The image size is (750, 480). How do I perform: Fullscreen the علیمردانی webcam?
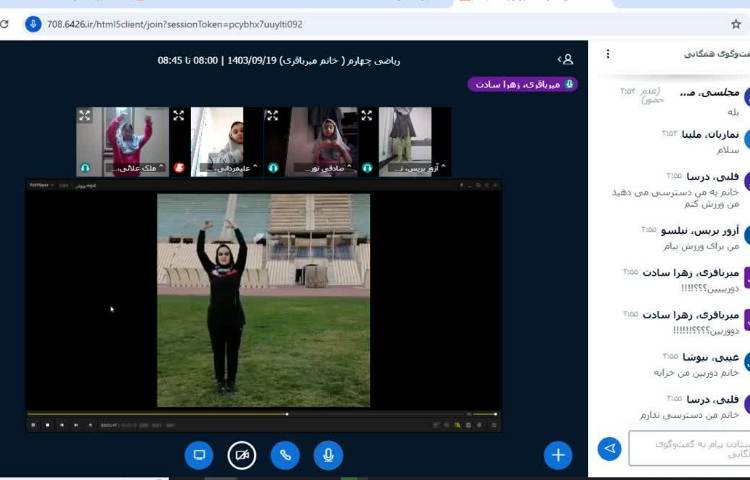[x=178, y=116]
